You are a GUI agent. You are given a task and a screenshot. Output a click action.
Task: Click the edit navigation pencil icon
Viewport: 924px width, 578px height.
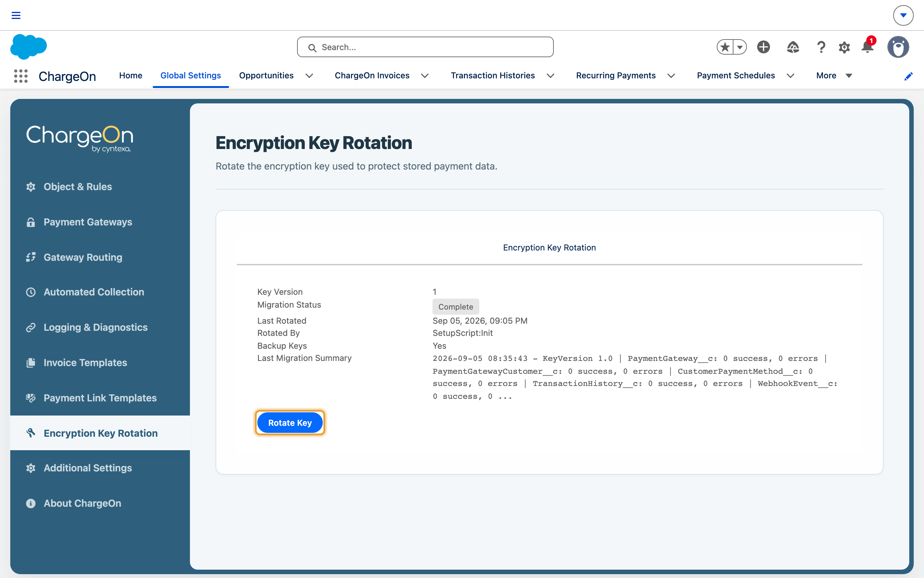[x=908, y=76]
